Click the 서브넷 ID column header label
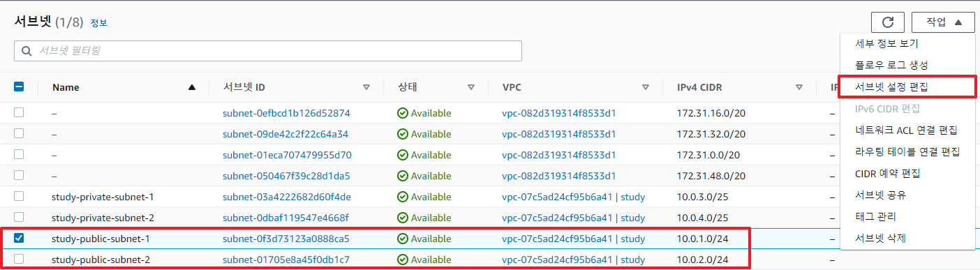Viewport: 980px width, 270px height. tap(244, 88)
